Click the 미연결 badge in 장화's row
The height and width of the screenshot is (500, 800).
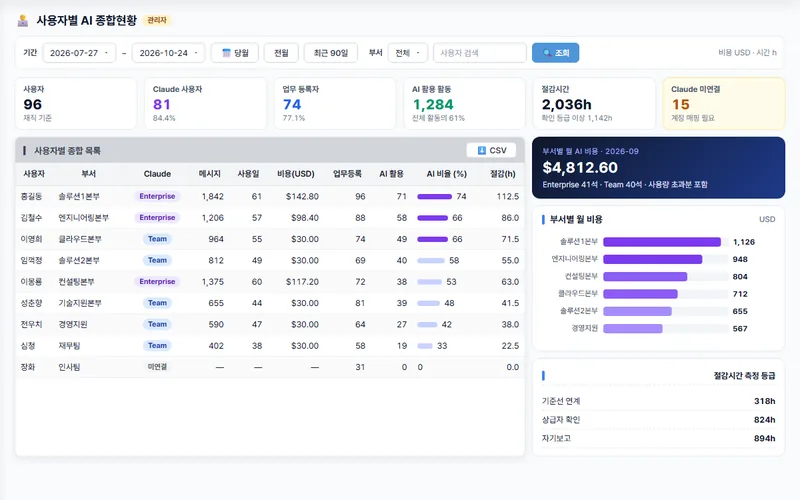point(157,367)
